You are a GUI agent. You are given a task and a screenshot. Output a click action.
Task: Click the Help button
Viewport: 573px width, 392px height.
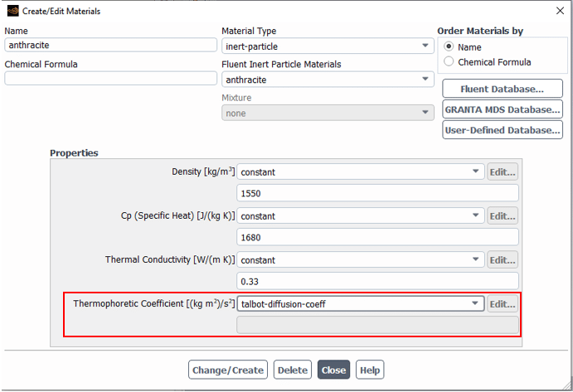(370, 370)
